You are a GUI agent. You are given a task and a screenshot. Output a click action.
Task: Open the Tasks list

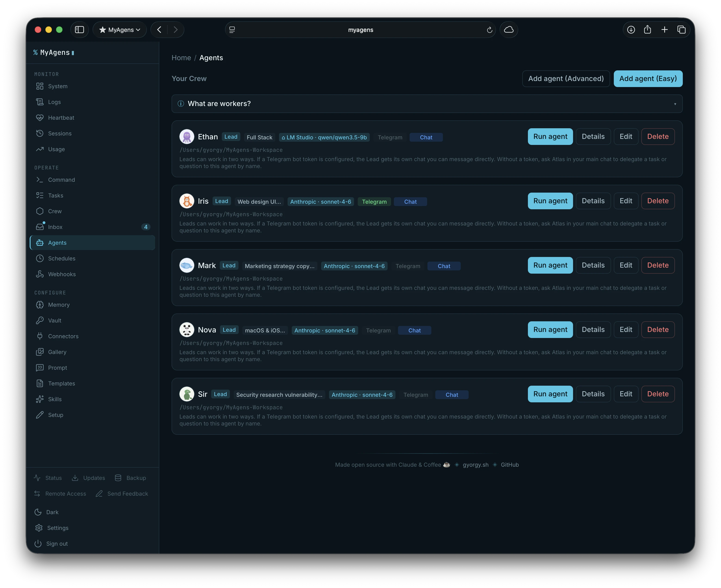pos(92,195)
